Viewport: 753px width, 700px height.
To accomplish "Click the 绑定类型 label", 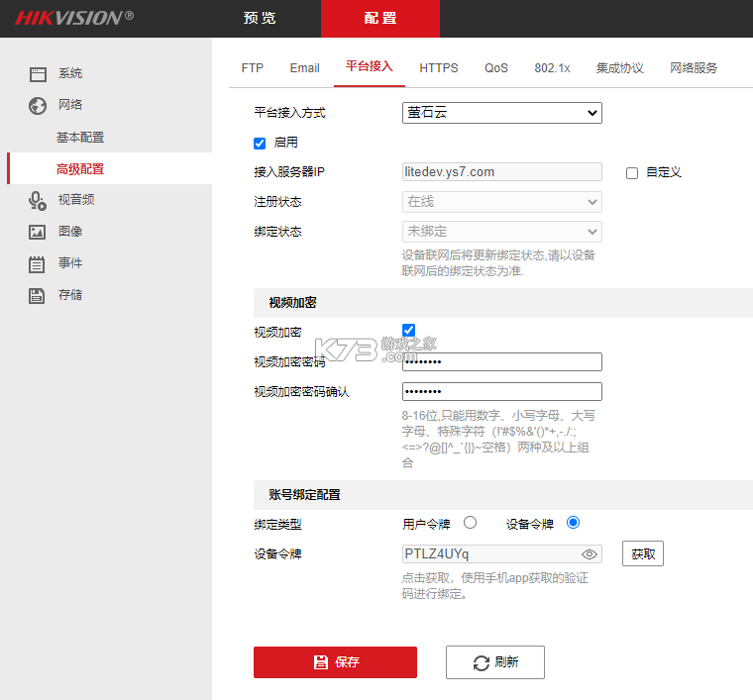I will coord(277,525).
